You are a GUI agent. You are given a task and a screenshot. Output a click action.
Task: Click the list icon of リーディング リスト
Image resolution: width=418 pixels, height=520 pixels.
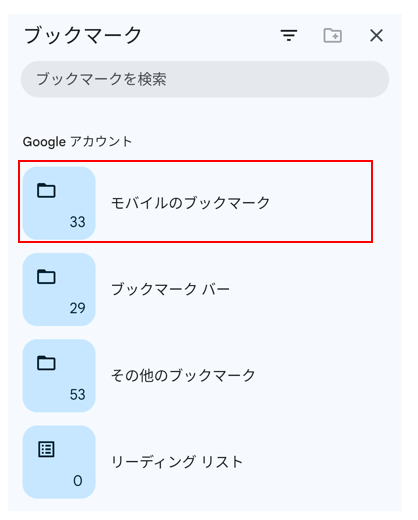[x=46, y=449]
